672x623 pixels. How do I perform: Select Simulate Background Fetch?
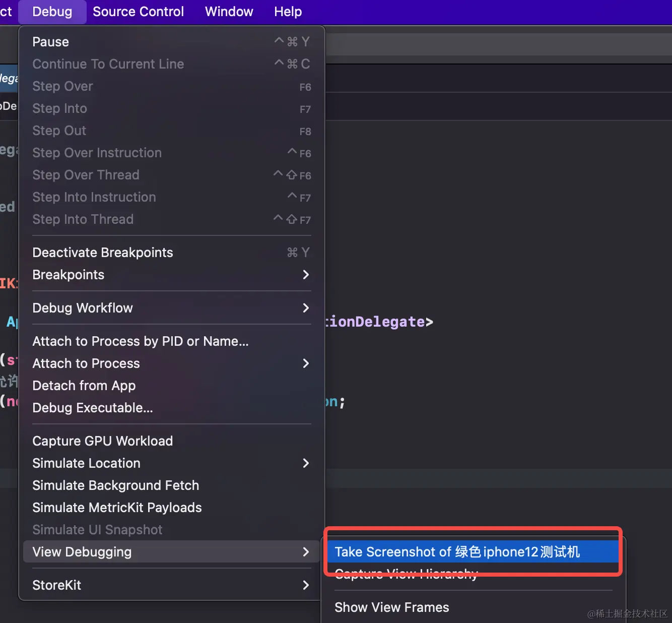(116, 485)
